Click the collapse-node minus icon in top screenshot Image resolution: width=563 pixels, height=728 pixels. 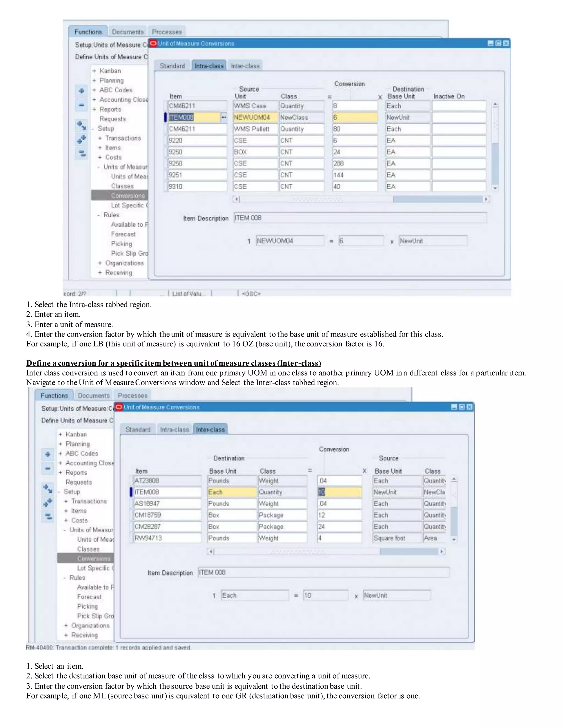tap(81, 105)
